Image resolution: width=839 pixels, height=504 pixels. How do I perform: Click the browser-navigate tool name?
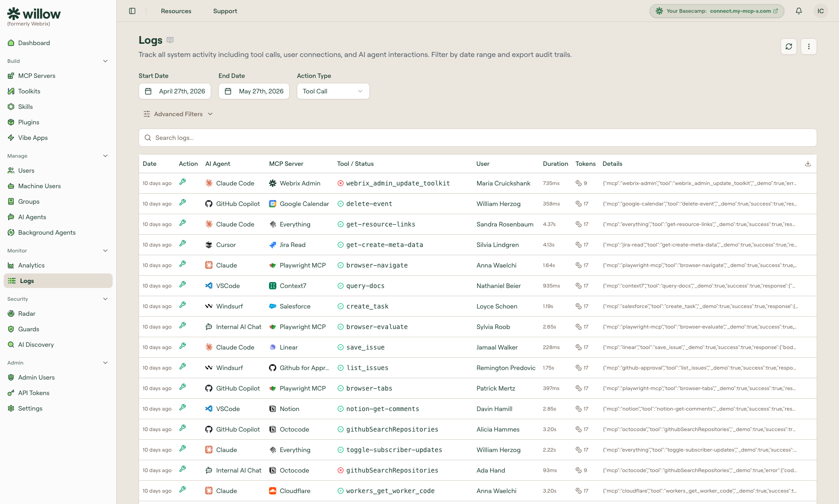tap(377, 265)
